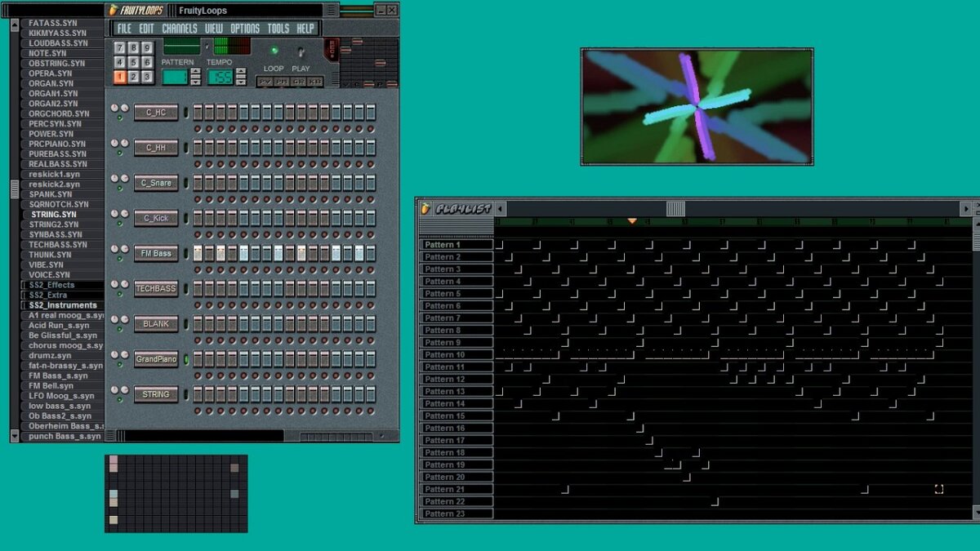Click the GrandPiano channel button
This screenshot has height=551, width=980.
[156, 359]
